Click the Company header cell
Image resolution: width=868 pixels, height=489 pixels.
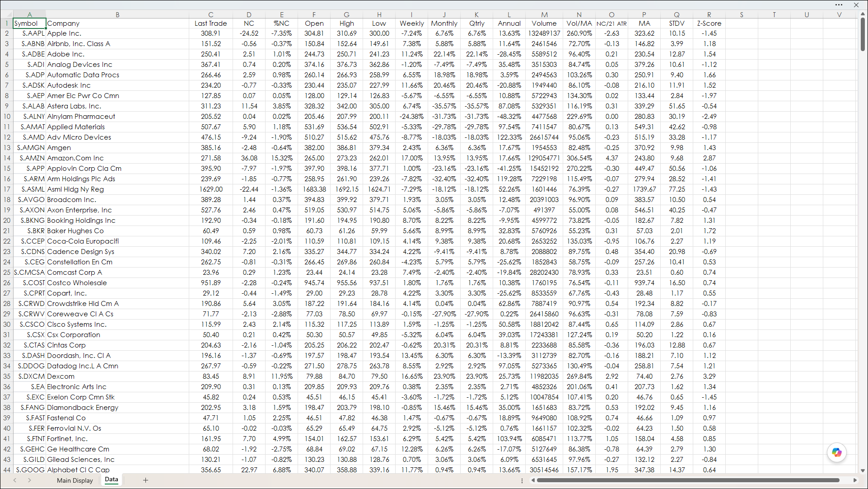tap(117, 24)
